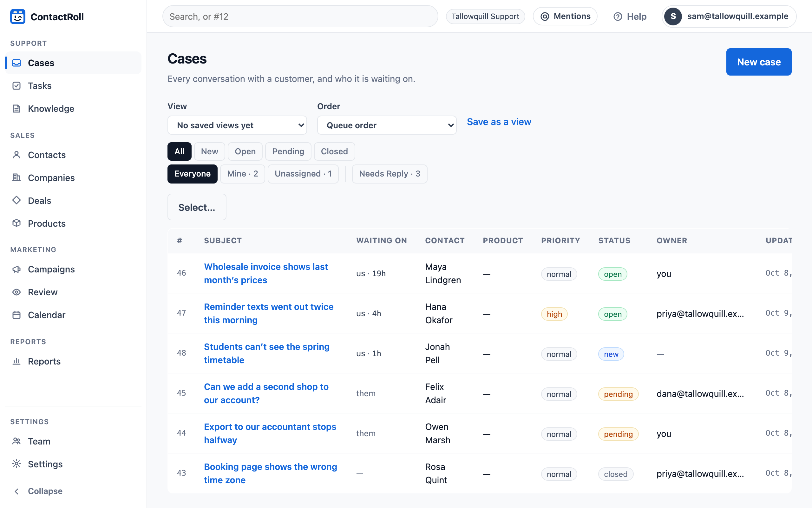The image size is (812, 508).
Task: Click the Subject column header
Action: pyautogui.click(x=223, y=241)
